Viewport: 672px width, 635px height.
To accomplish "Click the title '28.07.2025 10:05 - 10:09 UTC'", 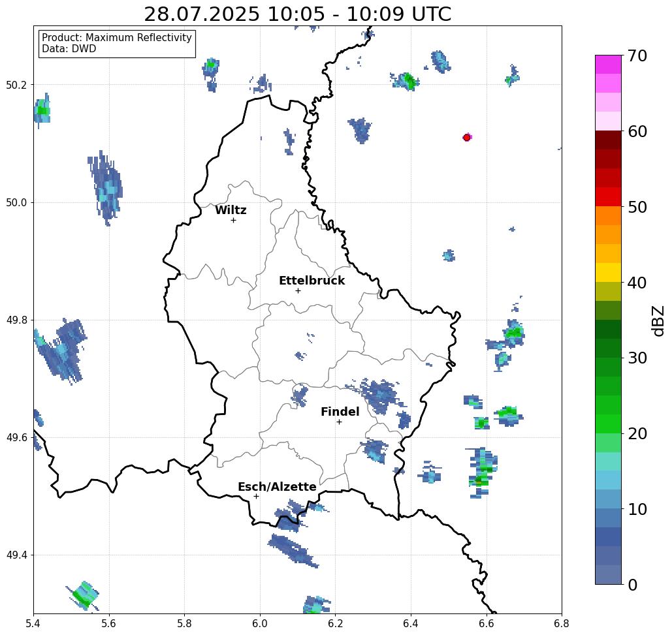I will [x=297, y=14].
